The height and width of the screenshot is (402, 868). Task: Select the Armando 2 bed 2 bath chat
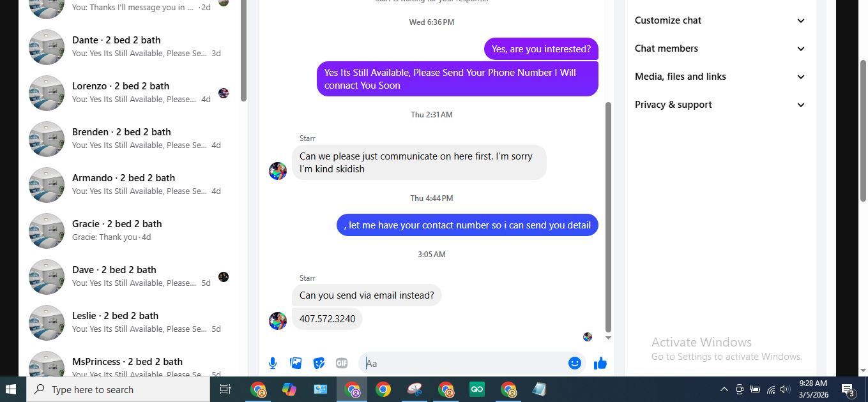[x=129, y=184]
